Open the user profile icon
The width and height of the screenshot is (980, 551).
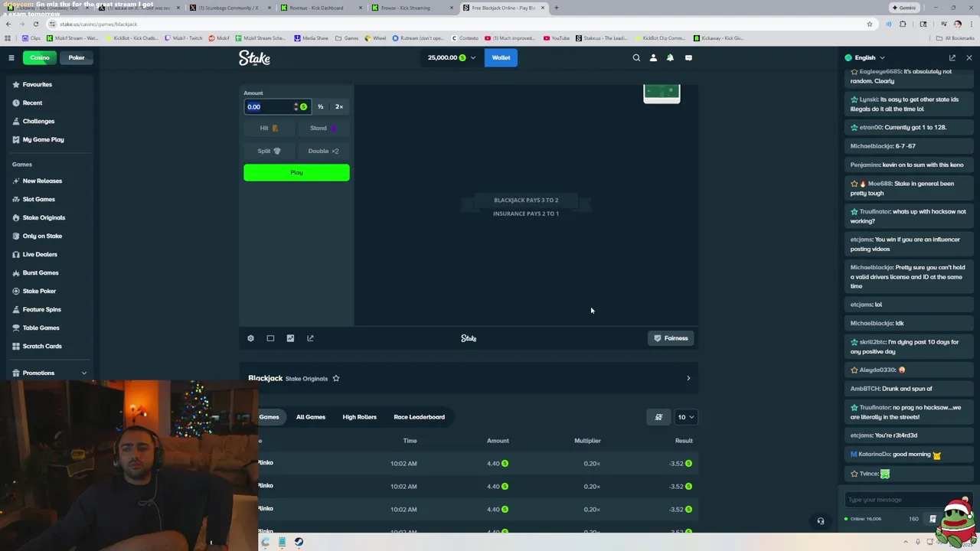tap(653, 57)
